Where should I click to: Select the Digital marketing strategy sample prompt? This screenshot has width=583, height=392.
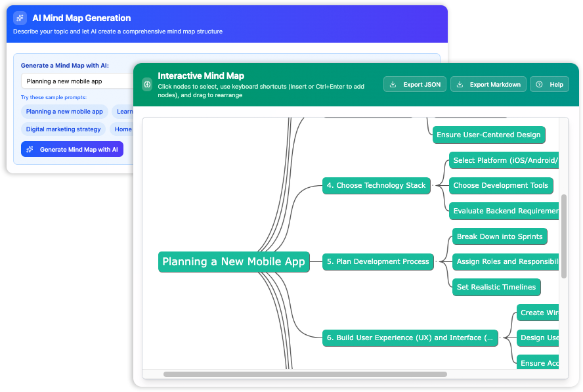click(63, 129)
